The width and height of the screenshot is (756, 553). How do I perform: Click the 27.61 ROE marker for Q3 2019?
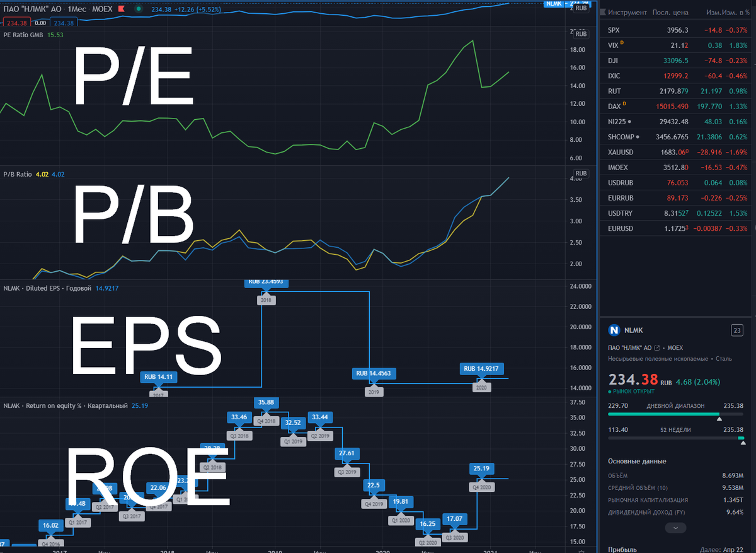click(x=346, y=453)
